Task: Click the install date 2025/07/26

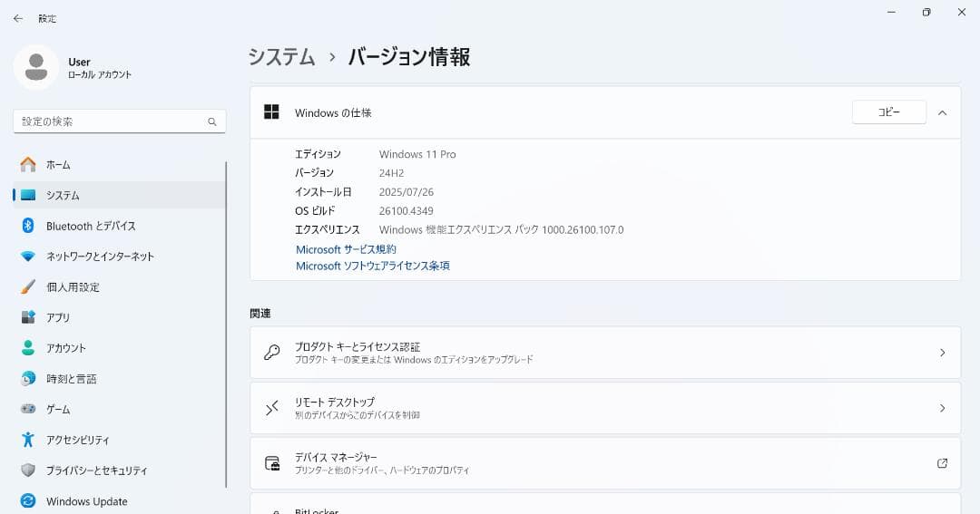Action: click(407, 192)
